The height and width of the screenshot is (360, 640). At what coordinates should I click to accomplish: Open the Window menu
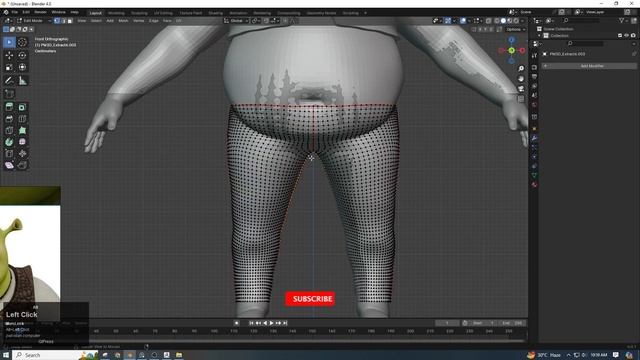coord(58,12)
